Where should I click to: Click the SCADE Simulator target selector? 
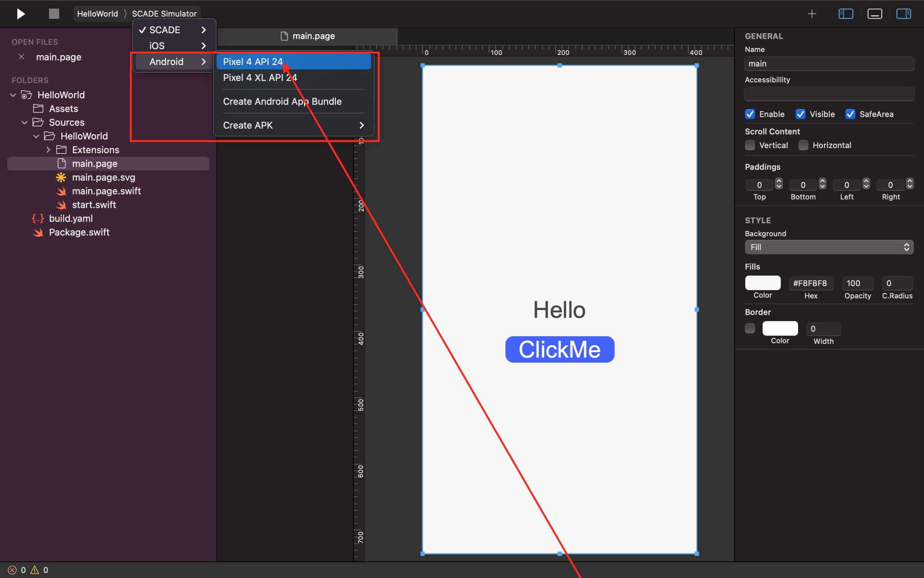(x=164, y=14)
